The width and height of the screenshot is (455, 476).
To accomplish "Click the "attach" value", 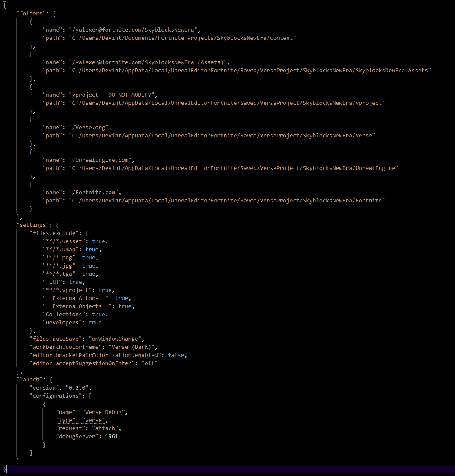I will (105, 428).
